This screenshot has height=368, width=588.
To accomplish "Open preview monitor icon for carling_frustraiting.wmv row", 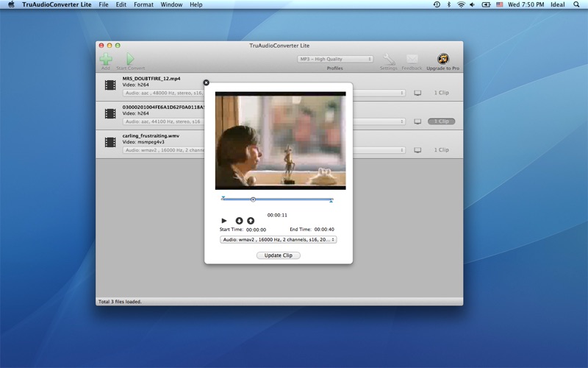I will pos(417,150).
